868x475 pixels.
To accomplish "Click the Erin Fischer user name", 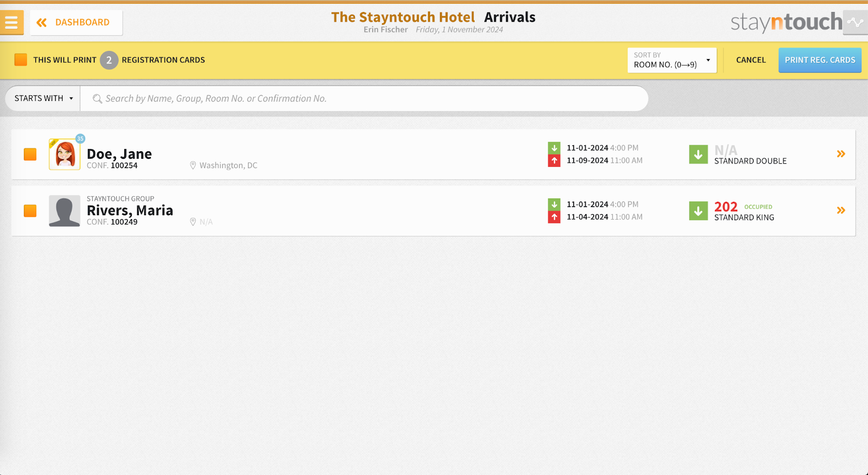I will coord(386,30).
